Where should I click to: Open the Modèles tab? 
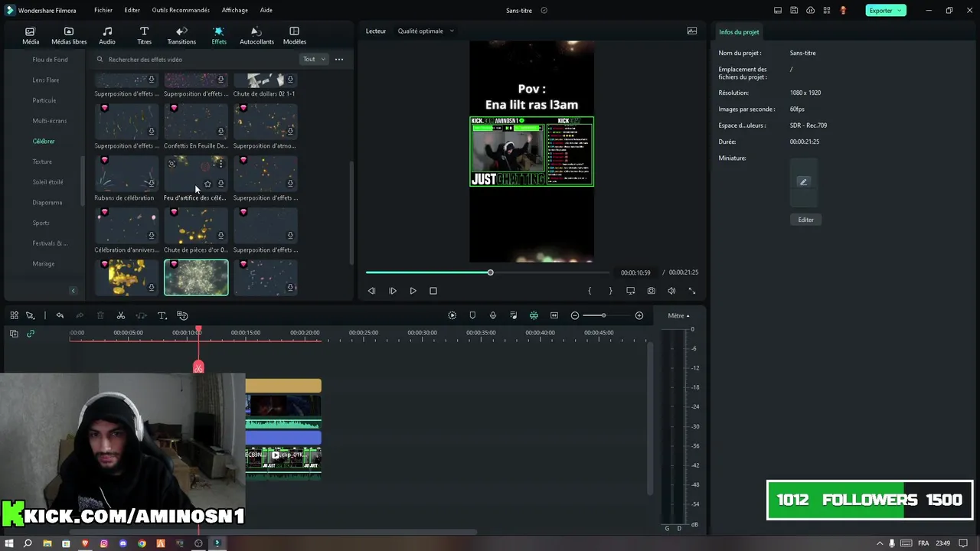point(294,36)
